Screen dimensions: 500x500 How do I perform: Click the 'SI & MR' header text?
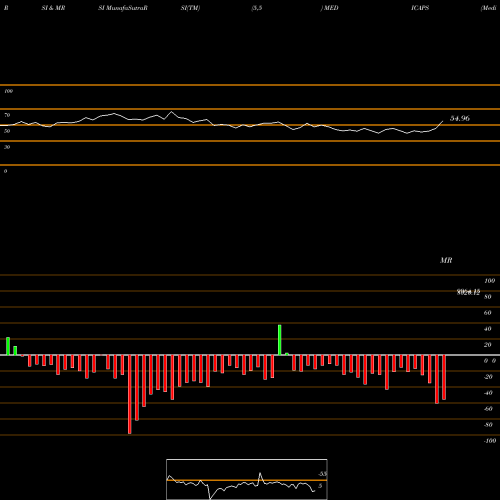(53, 8)
